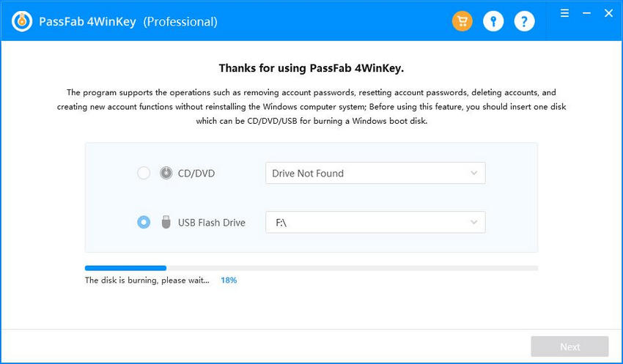This screenshot has width=623, height=364.
Task: Click the CD/DVD disc icon
Action: [166, 173]
